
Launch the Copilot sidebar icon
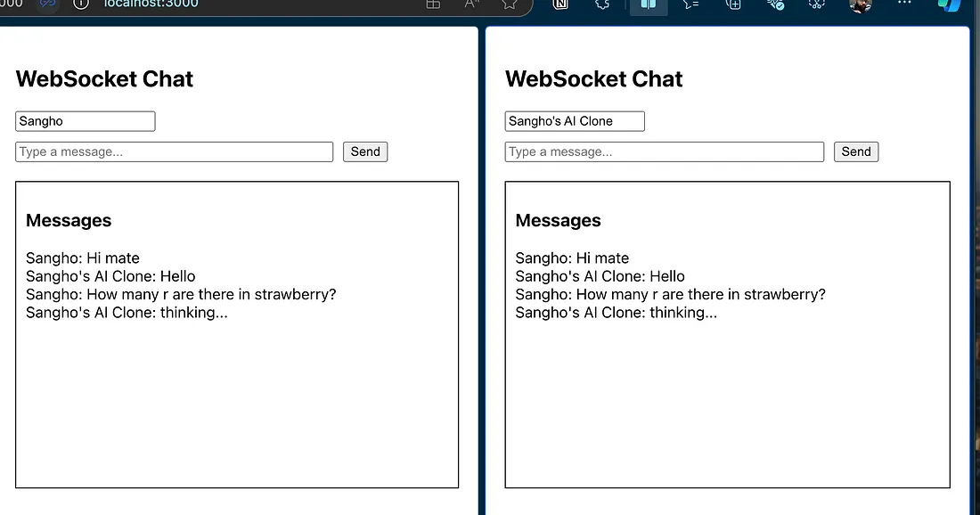[x=949, y=4]
